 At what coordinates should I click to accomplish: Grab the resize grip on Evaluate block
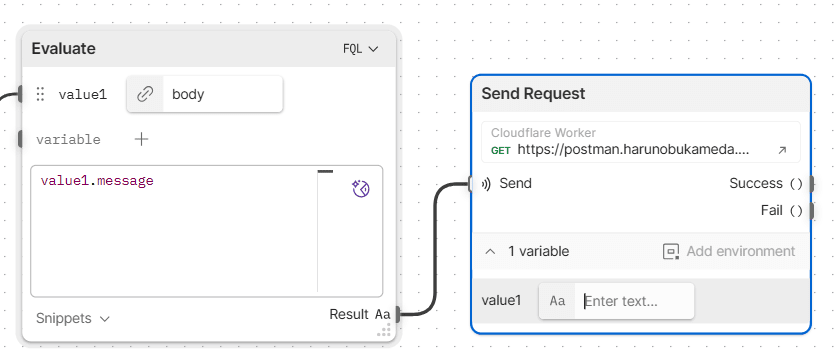click(x=383, y=331)
